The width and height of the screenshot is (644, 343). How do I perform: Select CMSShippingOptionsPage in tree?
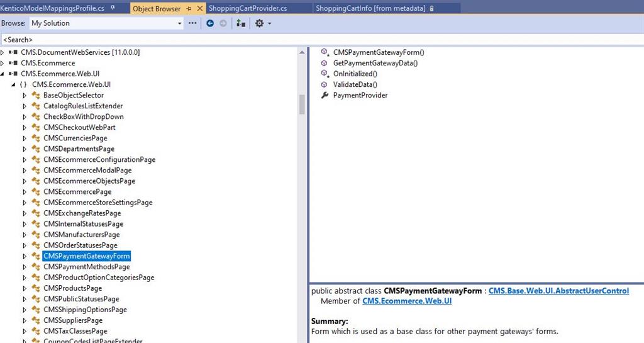(x=85, y=310)
